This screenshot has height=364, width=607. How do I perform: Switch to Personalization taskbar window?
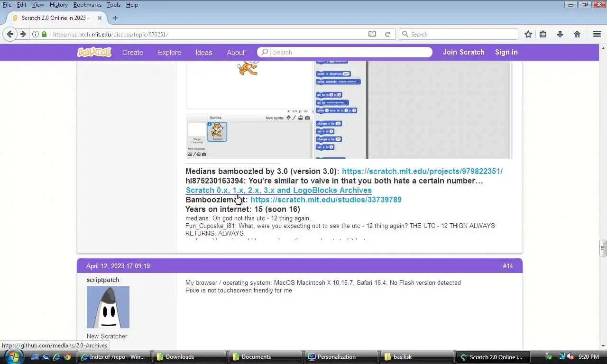(341, 357)
